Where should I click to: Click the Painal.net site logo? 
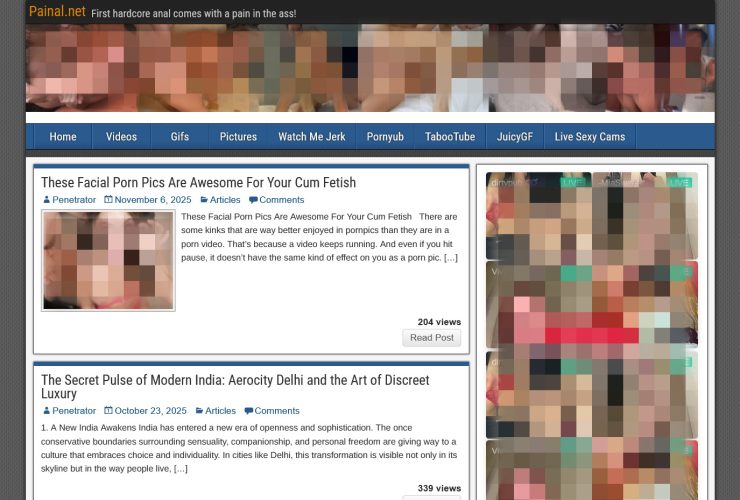(x=57, y=12)
